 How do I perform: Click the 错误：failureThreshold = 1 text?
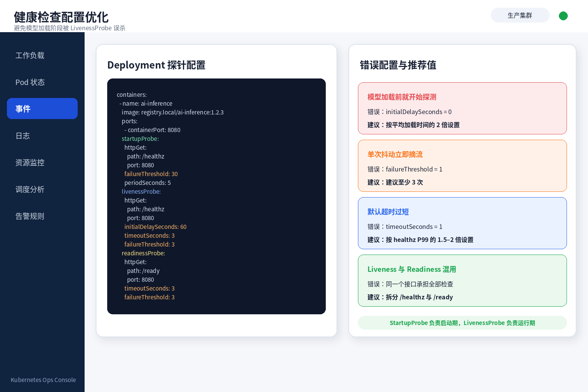point(405,169)
